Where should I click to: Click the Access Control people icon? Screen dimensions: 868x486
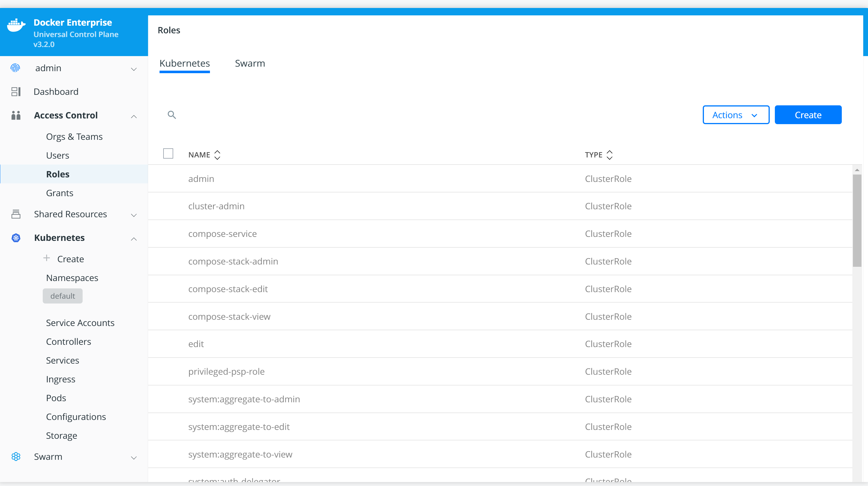pos(16,115)
